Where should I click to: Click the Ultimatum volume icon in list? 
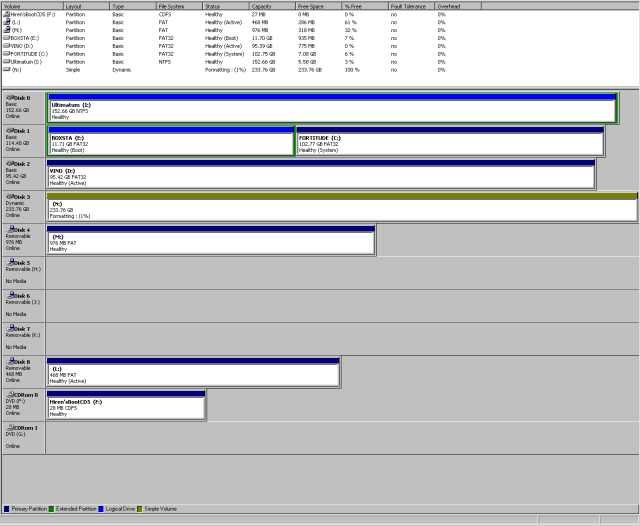pyautogui.click(x=7, y=62)
